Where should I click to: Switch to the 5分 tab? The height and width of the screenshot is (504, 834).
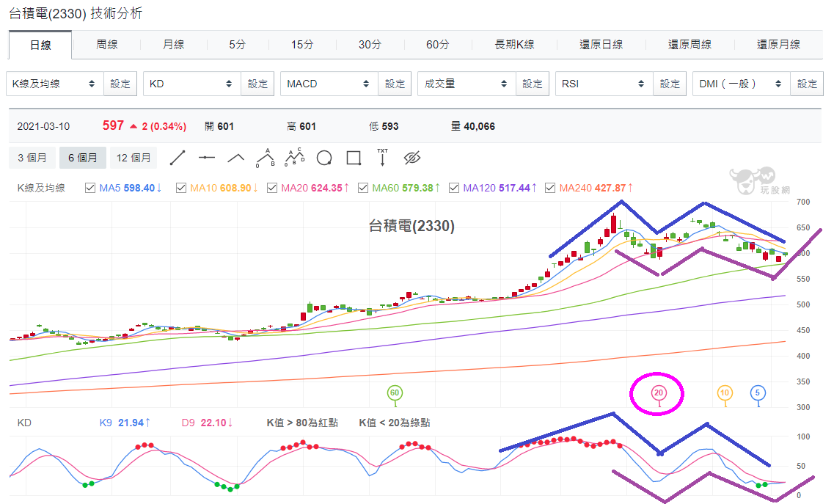pyautogui.click(x=237, y=45)
